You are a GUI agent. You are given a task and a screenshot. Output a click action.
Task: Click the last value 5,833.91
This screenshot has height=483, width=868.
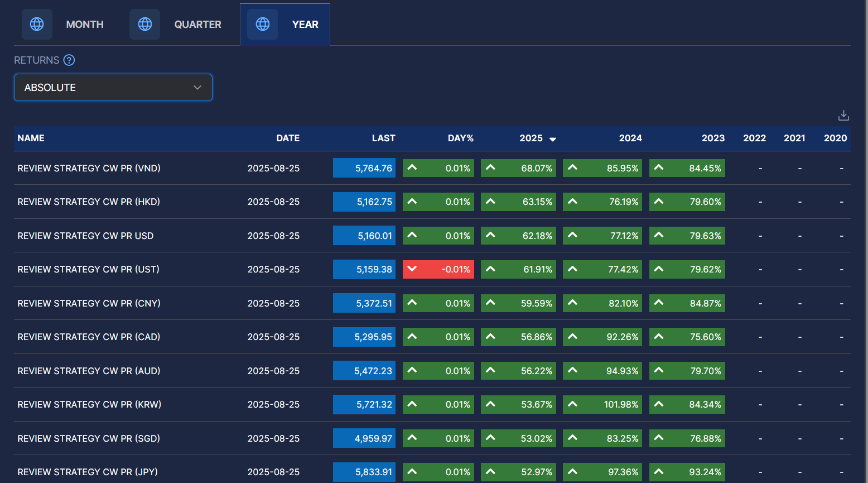(x=364, y=472)
